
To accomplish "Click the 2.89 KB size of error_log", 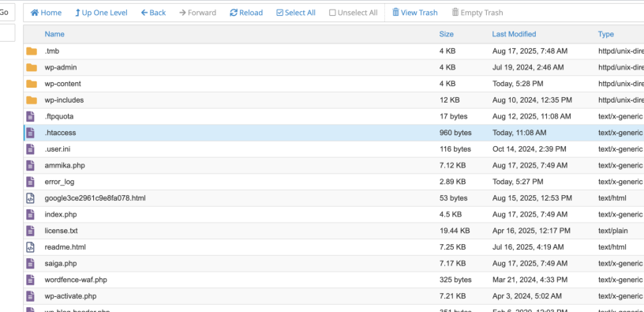I will (452, 182).
